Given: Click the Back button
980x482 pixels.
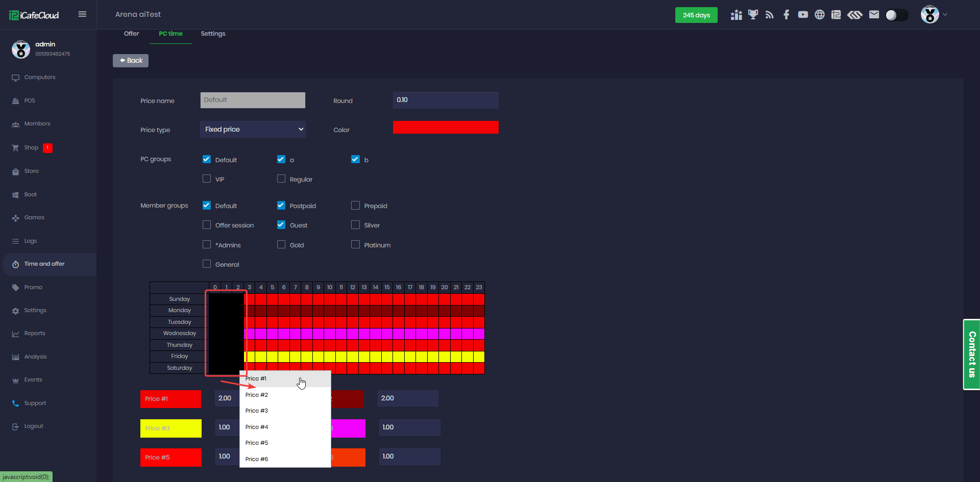Looking at the screenshot, I should coord(131,61).
